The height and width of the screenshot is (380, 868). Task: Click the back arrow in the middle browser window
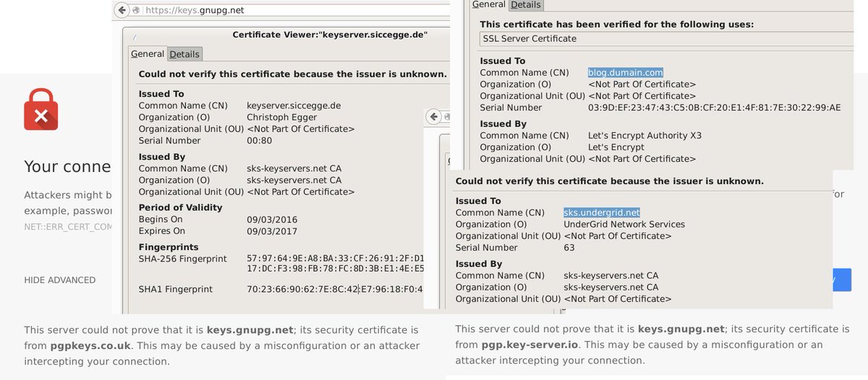click(434, 116)
